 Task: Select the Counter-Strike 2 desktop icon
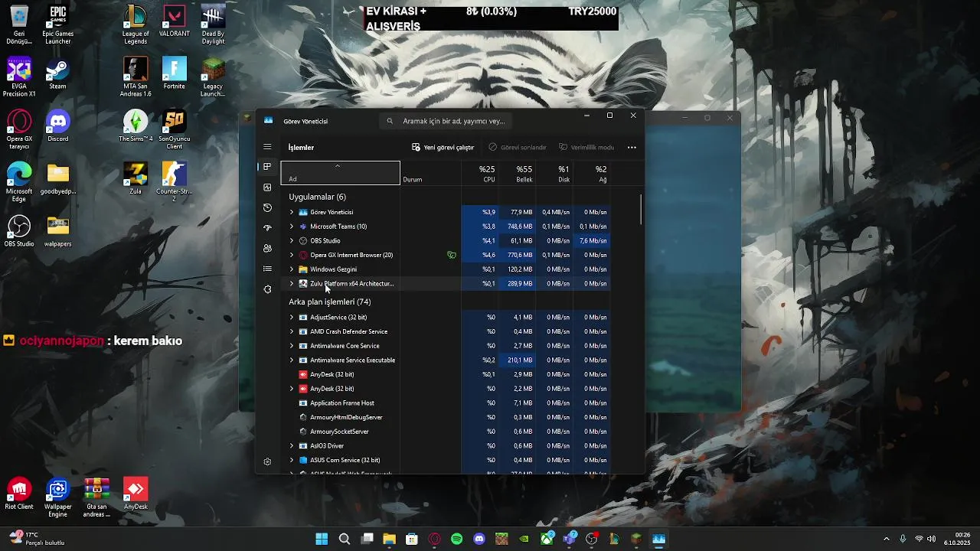tap(175, 181)
